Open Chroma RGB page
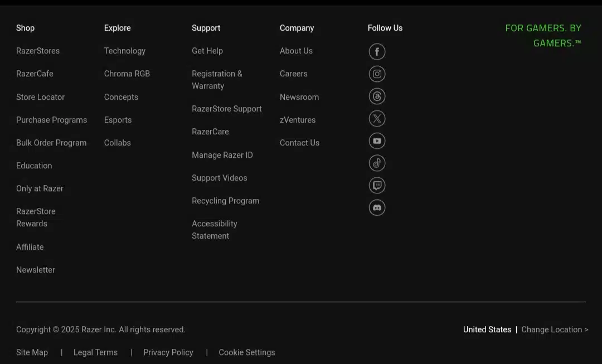The image size is (602, 364). 127,74
